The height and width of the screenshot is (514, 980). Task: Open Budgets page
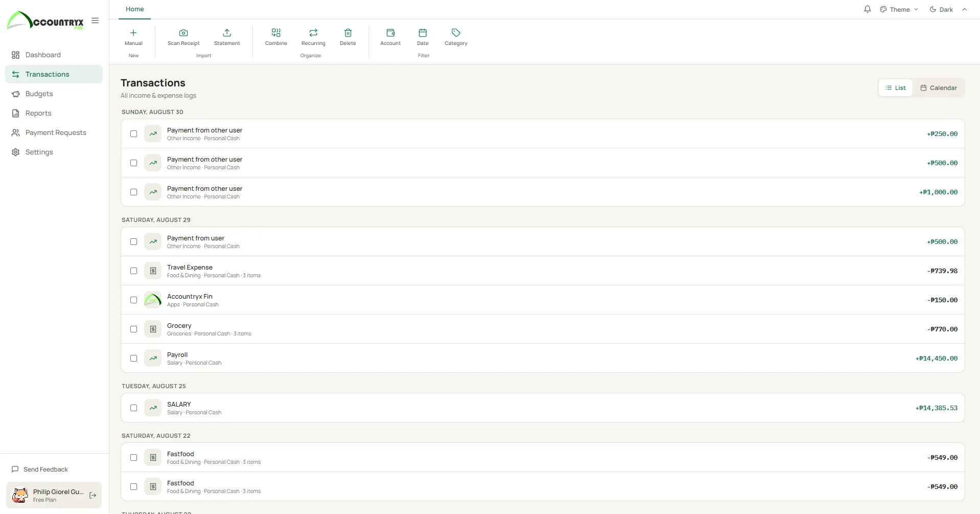tap(54, 94)
